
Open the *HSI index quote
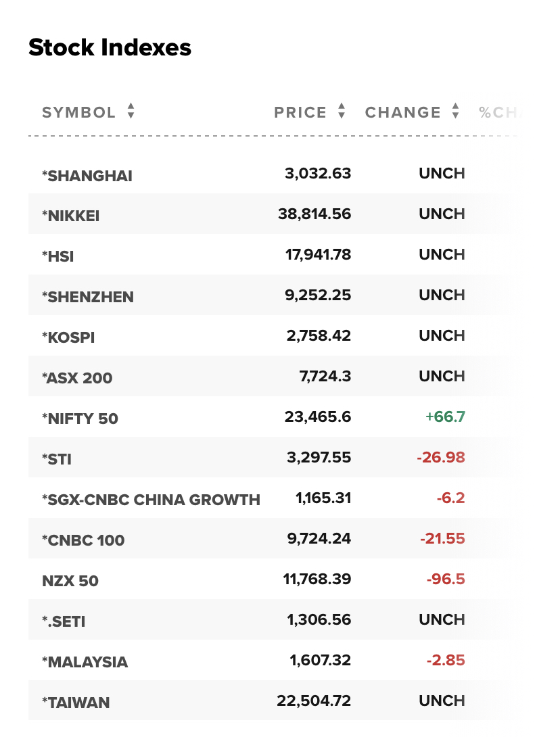click(x=58, y=256)
